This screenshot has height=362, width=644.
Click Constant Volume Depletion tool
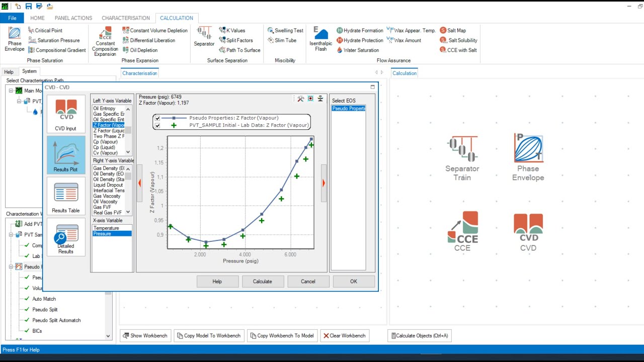(155, 31)
